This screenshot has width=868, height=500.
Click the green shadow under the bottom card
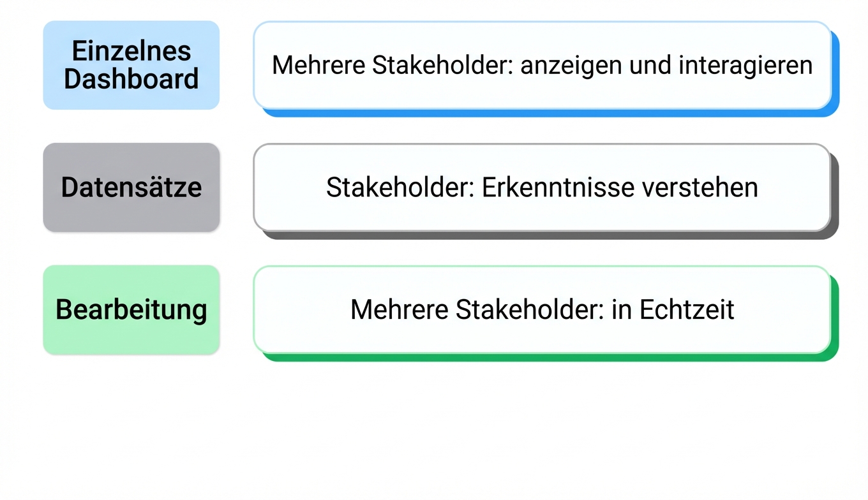tap(549, 357)
